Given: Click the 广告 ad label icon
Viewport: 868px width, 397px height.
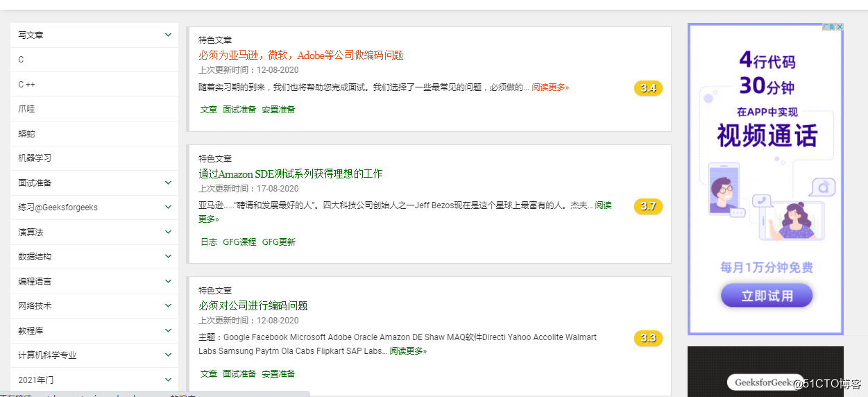Looking at the screenshot, I should [x=829, y=27].
